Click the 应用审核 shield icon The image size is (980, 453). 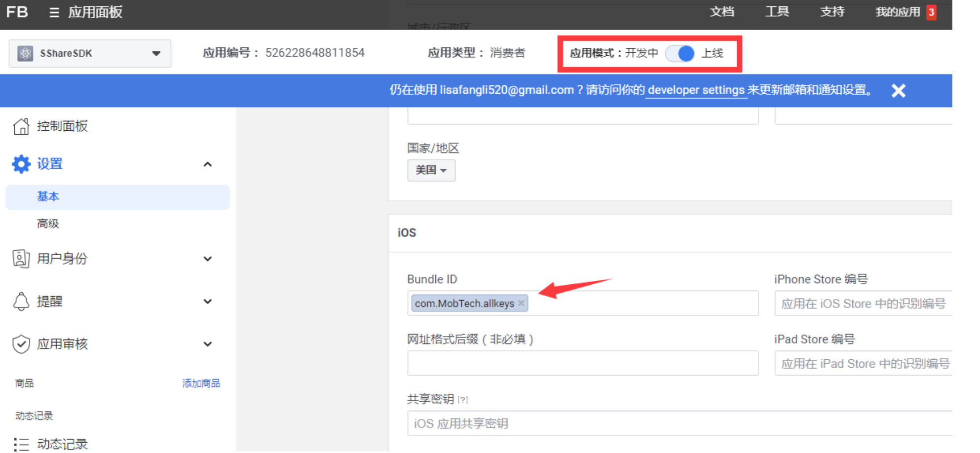tap(21, 343)
